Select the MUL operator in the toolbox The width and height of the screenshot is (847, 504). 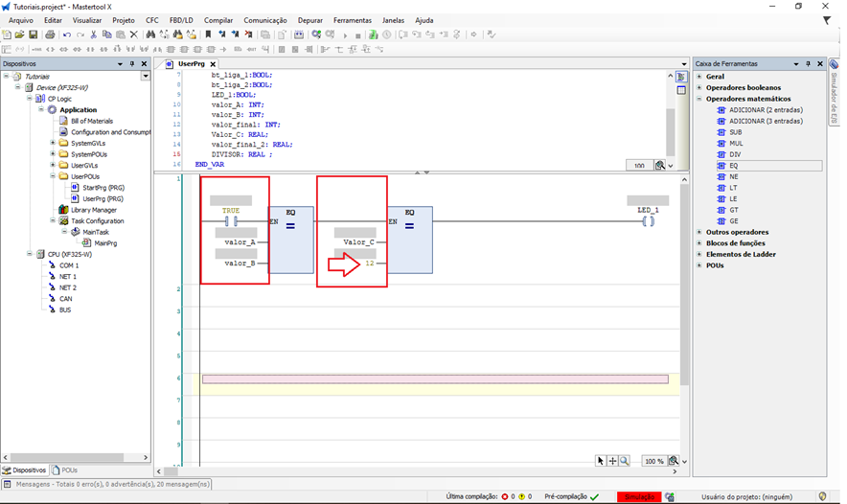tap(736, 144)
